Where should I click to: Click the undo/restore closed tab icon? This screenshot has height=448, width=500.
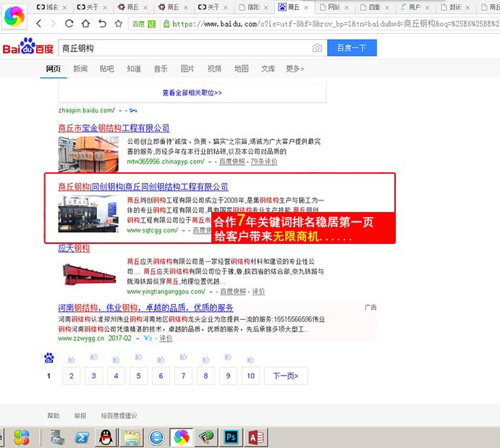pos(102,23)
